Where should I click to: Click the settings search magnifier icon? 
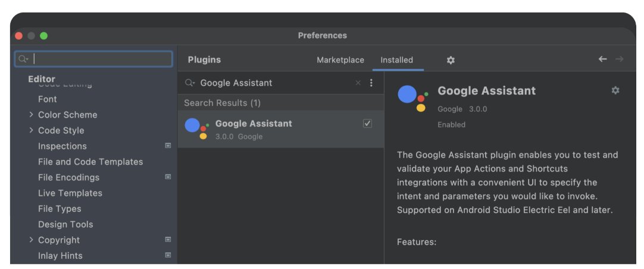click(x=23, y=59)
